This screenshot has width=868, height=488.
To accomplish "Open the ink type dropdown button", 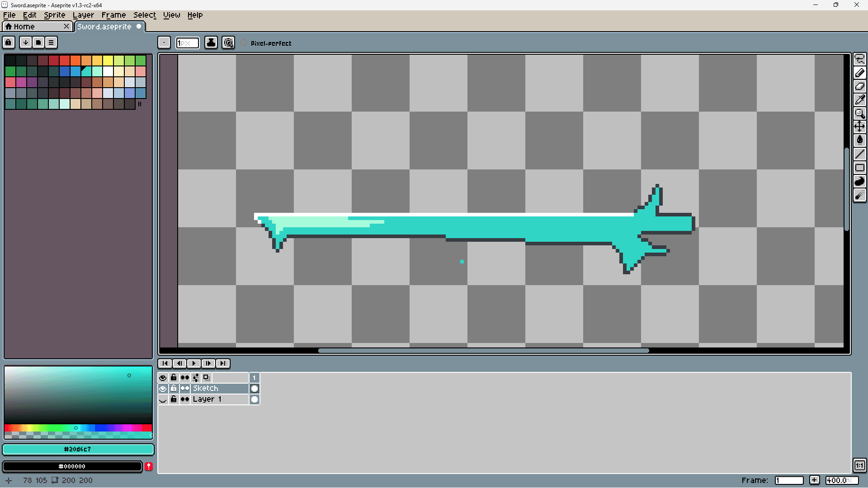I will [x=211, y=42].
